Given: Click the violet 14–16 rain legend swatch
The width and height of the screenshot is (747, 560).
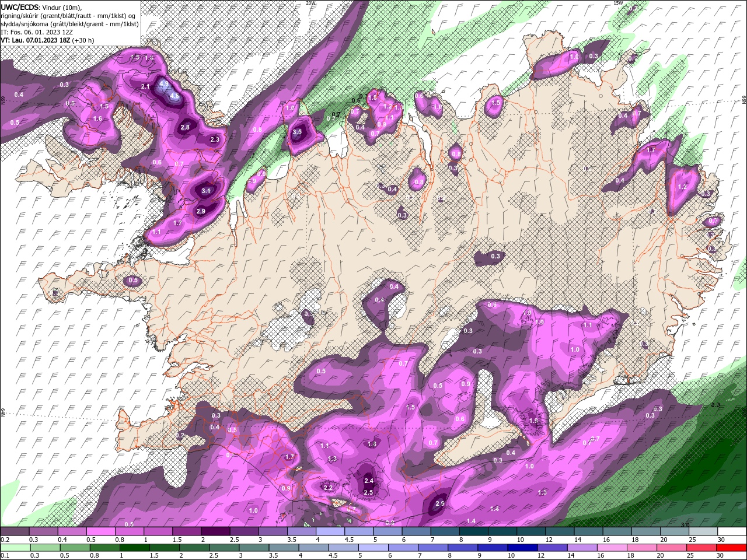Looking at the screenshot, I should coord(581,548).
